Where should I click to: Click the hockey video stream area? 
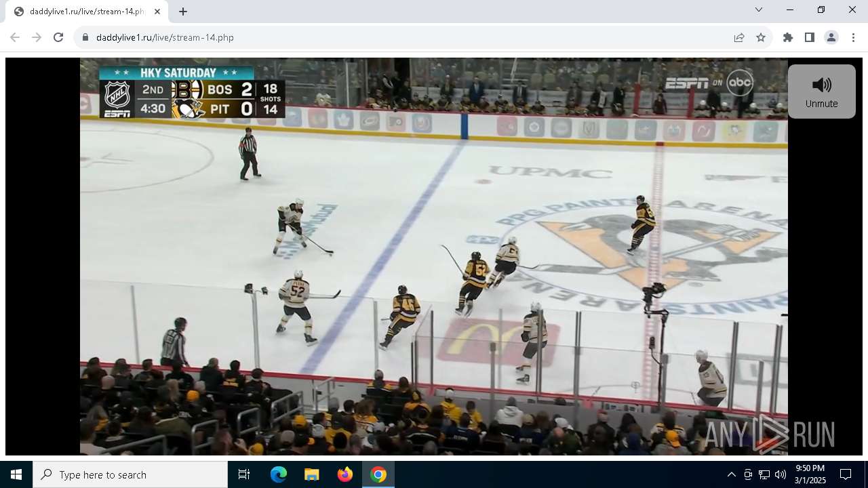click(434, 256)
